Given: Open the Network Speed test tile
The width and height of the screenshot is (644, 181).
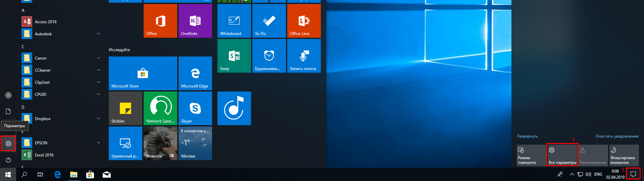Looking at the screenshot, I should tap(160, 108).
